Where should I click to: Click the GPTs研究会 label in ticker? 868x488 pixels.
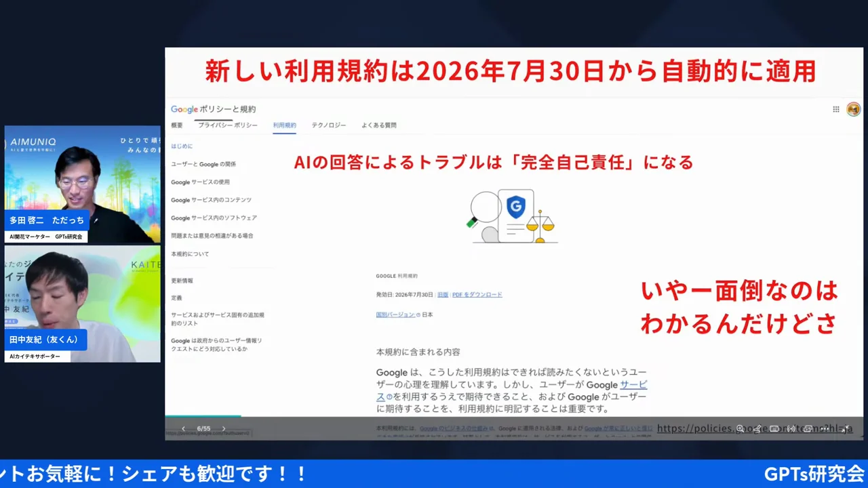click(x=814, y=474)
